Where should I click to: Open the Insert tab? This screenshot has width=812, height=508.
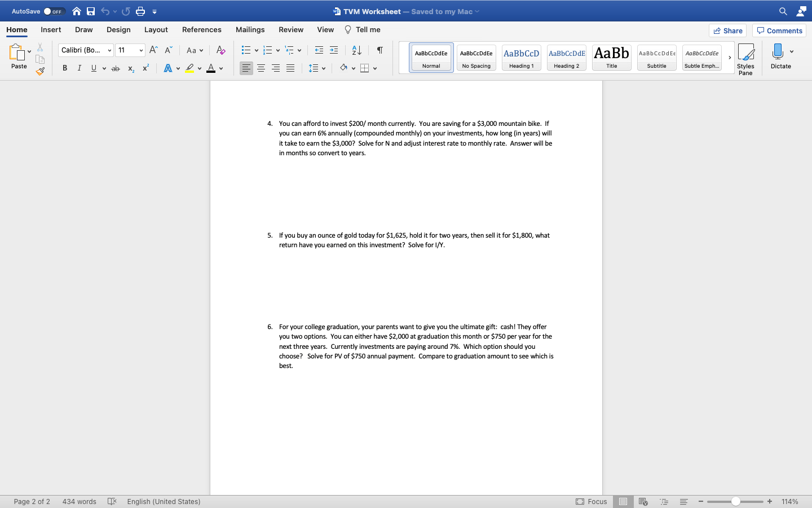(x=51, y=30)
